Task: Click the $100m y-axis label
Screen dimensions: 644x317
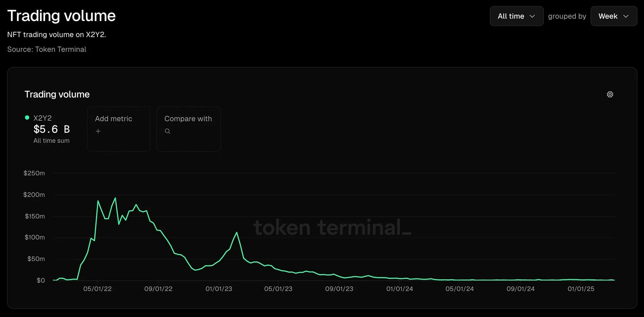Action: click(x=35, y=237)
